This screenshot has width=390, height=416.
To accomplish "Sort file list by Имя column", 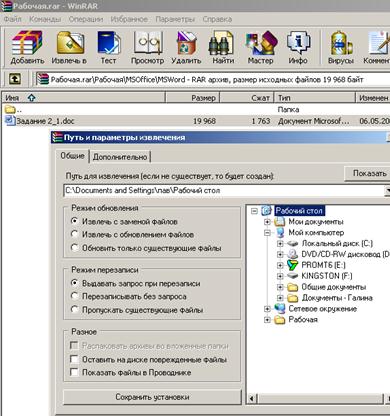I will (x=83, y=98).
